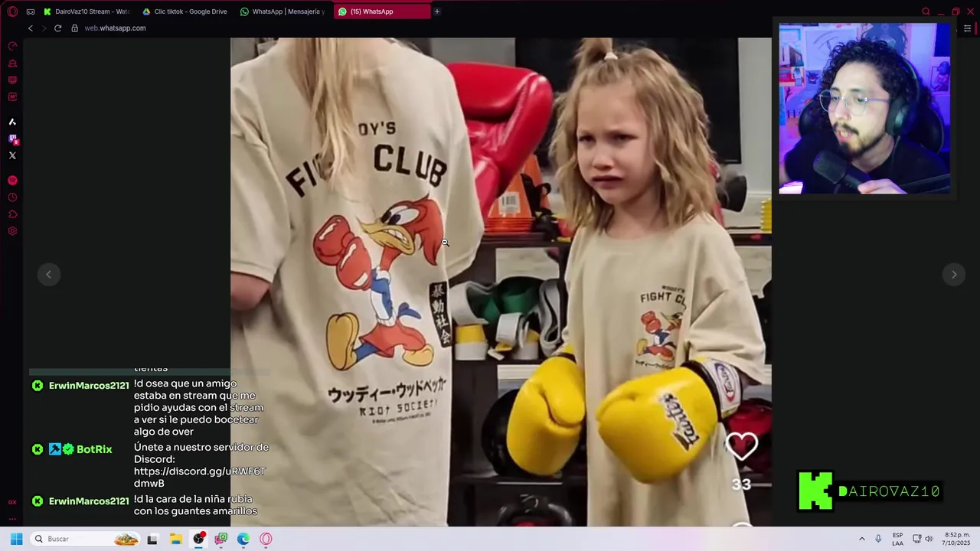Show next media with right arrow
The image size is (980, 551).
pos(954,274)
